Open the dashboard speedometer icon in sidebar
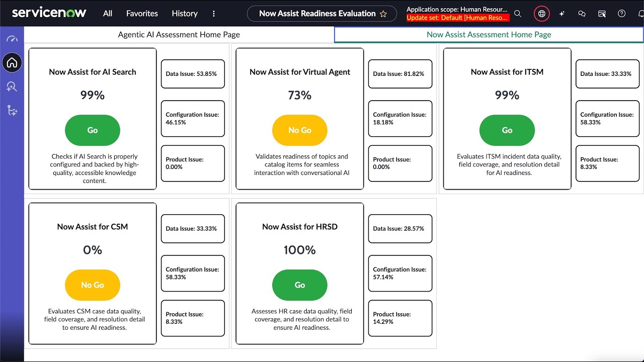 pyautogui.click(x=12, y=38)
